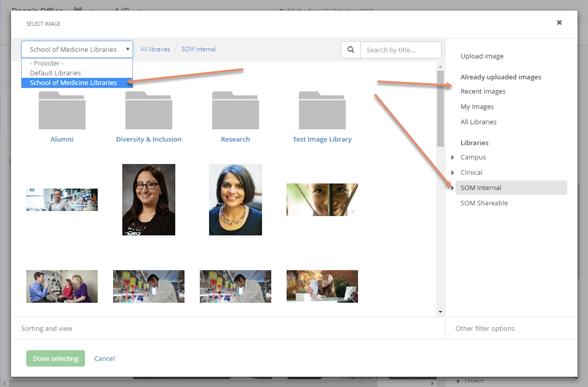Click the vertical scrollbar thumb
The width and height of the screenshot is (588, 387).
pyautogui.click(x=440, y=109)
